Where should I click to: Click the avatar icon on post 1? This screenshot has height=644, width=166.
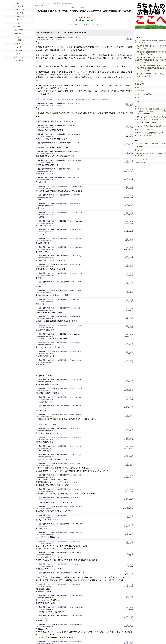(x=38, y=43)
